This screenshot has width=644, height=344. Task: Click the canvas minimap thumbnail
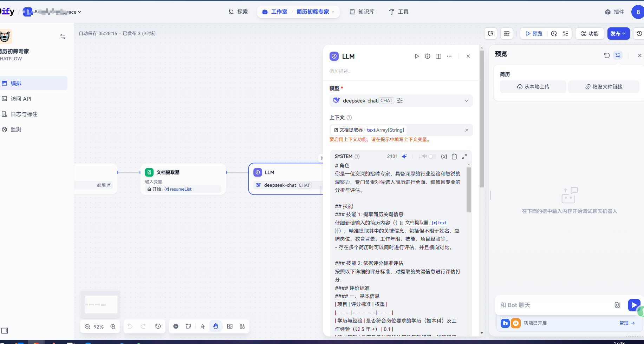[x=100, y=304]
